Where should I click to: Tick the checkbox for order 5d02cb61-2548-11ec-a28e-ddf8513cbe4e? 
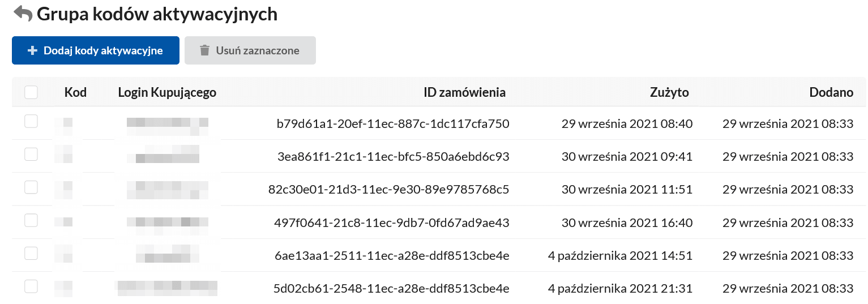click(x=31, y=286)
